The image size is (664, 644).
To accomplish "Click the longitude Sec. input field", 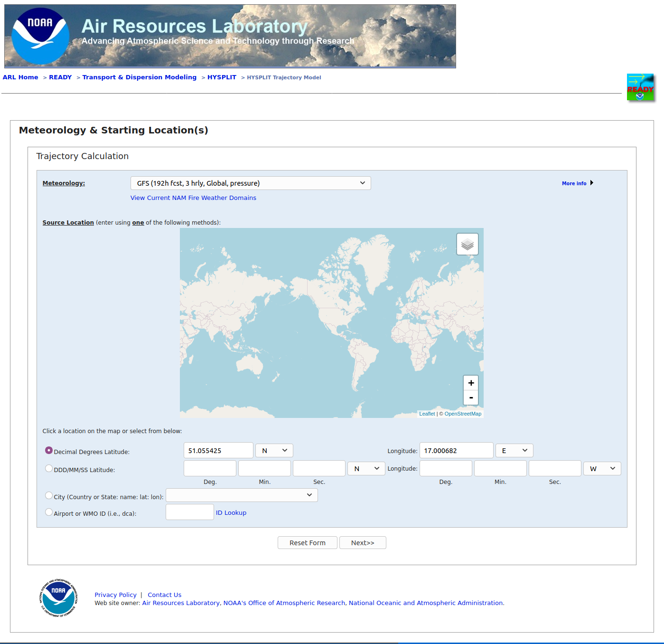I will (555, 468).
